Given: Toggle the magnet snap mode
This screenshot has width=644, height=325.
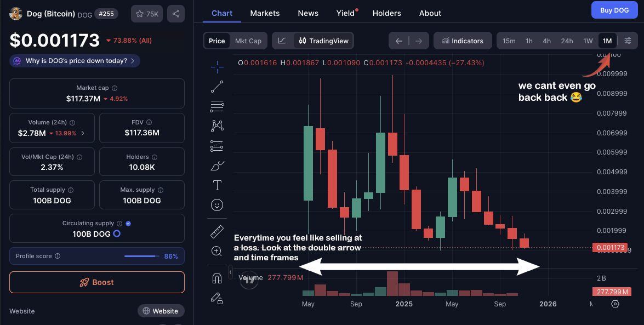Looking at the screenshot, I should (x=217, y=278).
